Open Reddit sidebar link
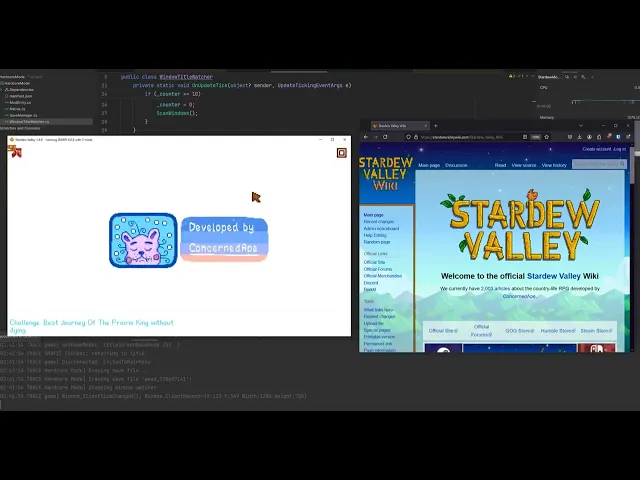Viewport: 640px width, 480px height. tap(370, 289)
